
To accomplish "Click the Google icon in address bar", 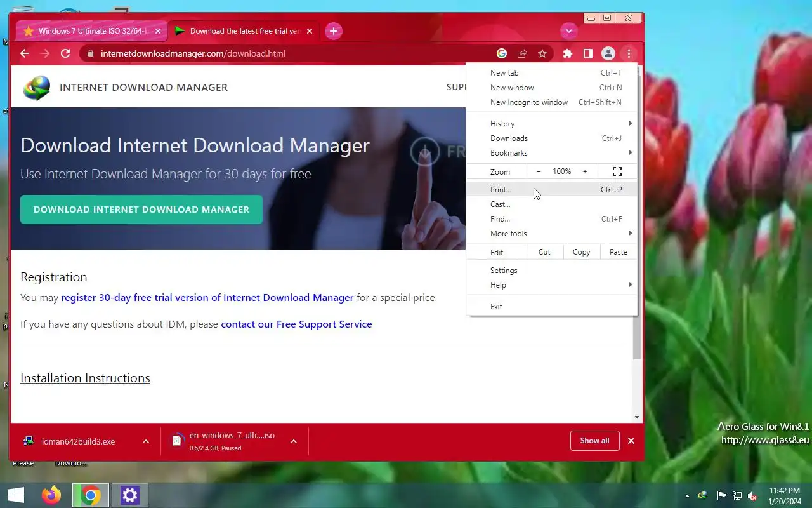I will tap(502, 53).
